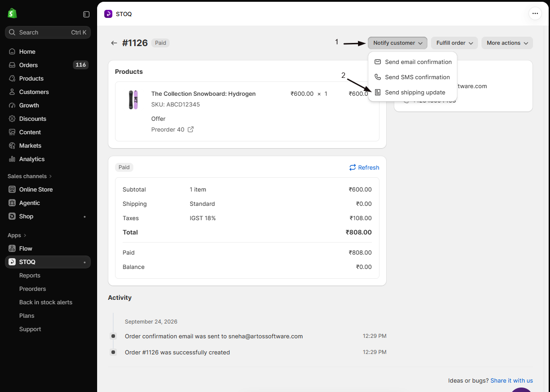
Task: Click the Customers person icon
Action: (12, 92)
